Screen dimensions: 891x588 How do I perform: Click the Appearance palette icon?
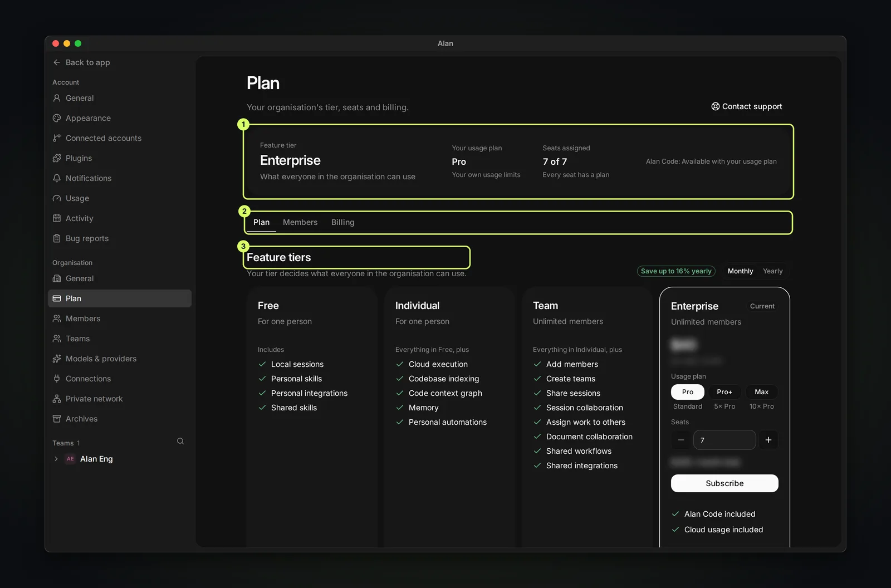click(x=57, y=118)
